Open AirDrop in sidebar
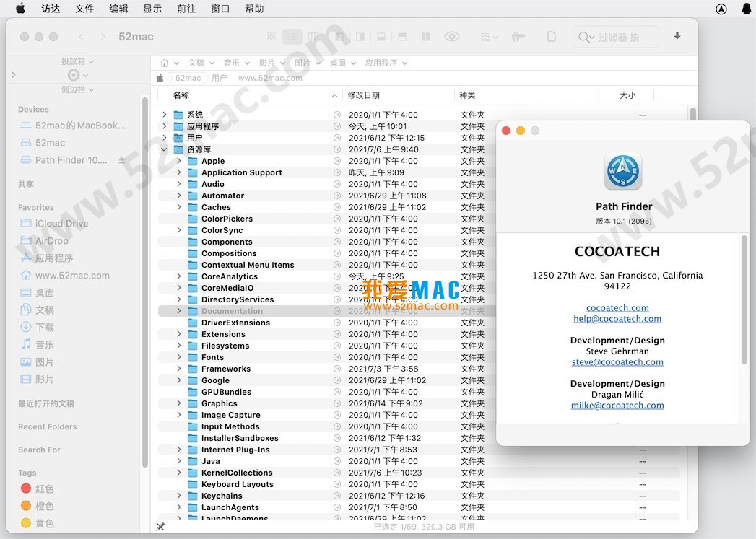Image resolution: width=756 pixels, height=539 pixels. [x=44, y=241]
